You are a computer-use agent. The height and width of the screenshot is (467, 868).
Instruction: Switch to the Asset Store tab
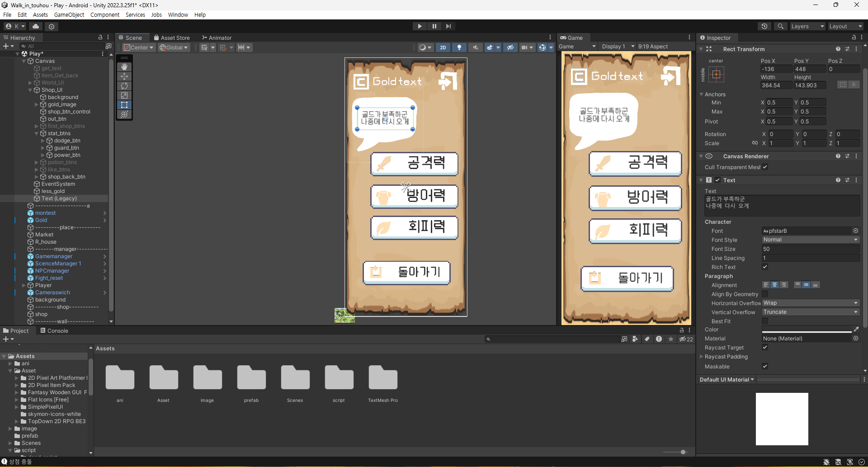coord(172,38)
